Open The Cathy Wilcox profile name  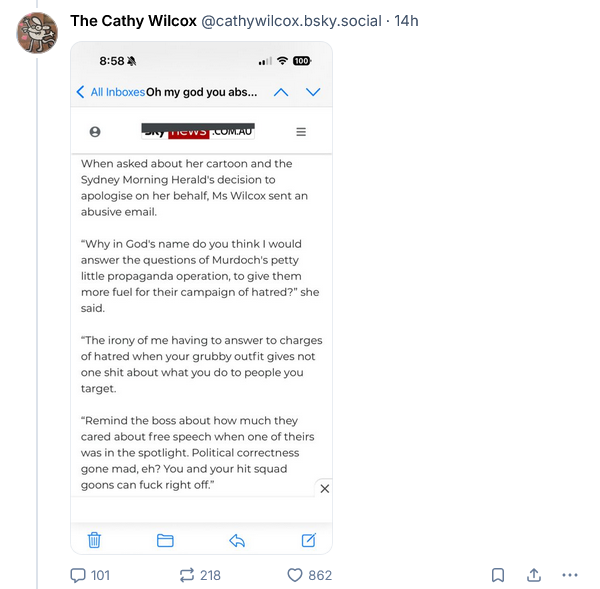[x=133, y=21]
